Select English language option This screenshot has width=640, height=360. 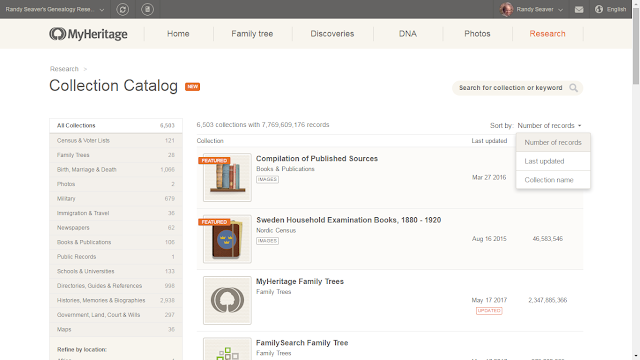click(616, 9)
